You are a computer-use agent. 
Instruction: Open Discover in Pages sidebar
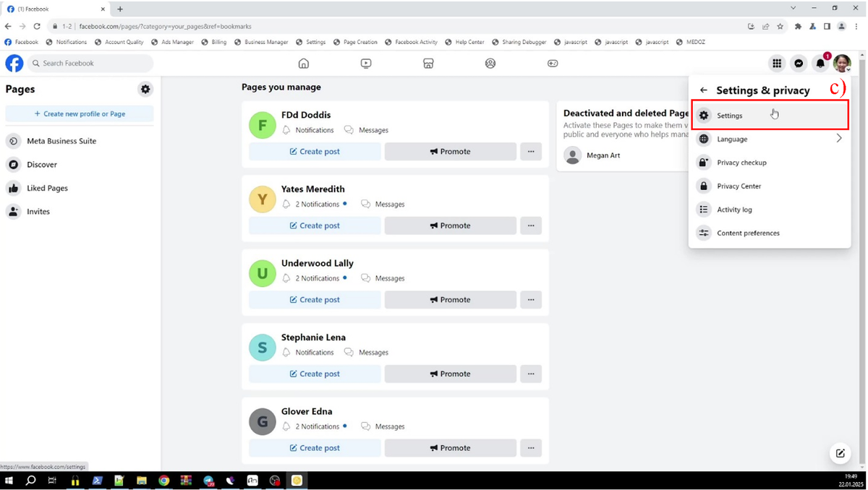pyautogui.click(x=80, y=165)
